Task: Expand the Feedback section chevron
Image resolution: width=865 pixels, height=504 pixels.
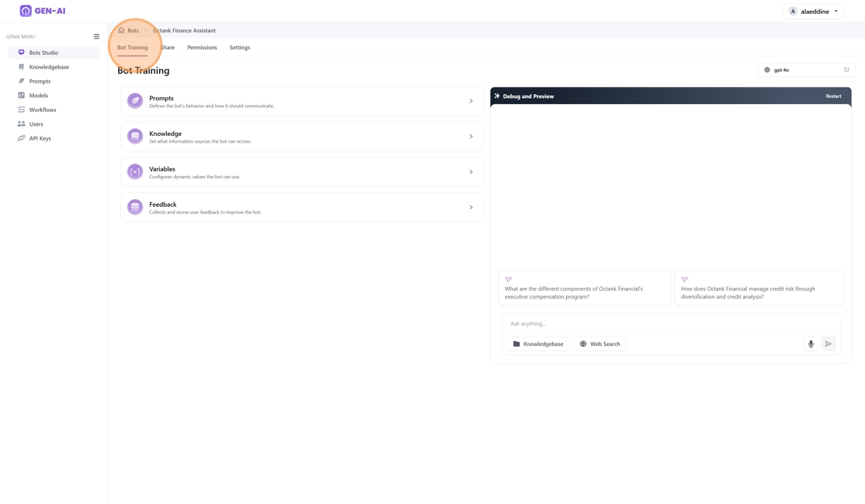Action: [x=471, y=208]
